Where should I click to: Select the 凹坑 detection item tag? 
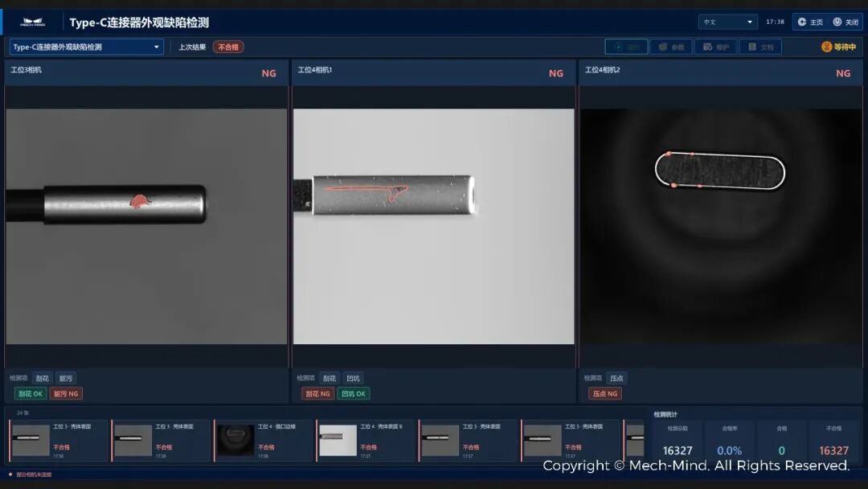coord(353,378)
